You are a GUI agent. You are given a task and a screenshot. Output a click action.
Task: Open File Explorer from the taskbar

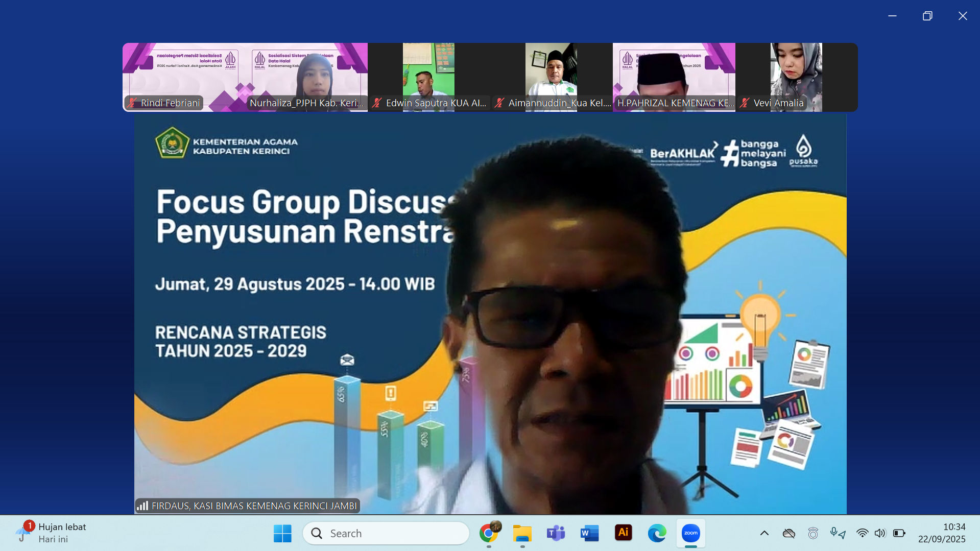pyautogui.click(x=522, y=533)
